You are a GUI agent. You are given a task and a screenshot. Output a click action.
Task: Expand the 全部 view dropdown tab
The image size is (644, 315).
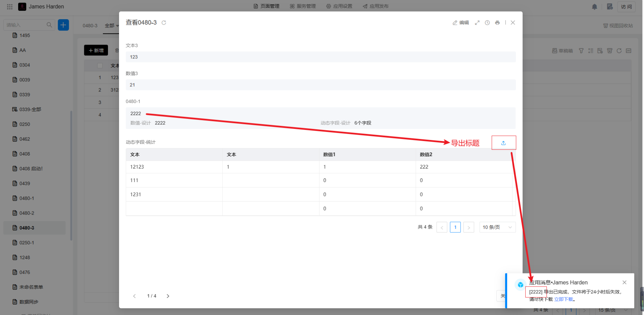click(111, 26)
